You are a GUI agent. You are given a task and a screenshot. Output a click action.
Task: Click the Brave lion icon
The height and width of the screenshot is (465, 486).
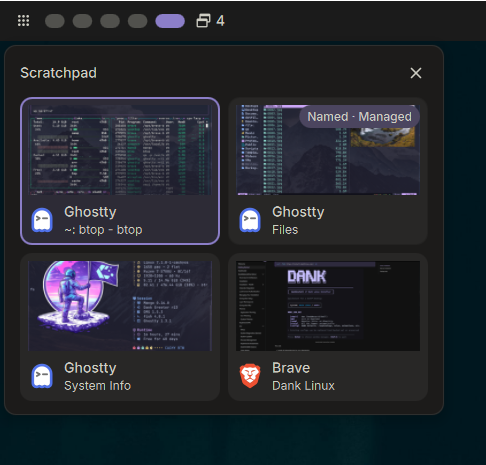(x=250, y=376)
